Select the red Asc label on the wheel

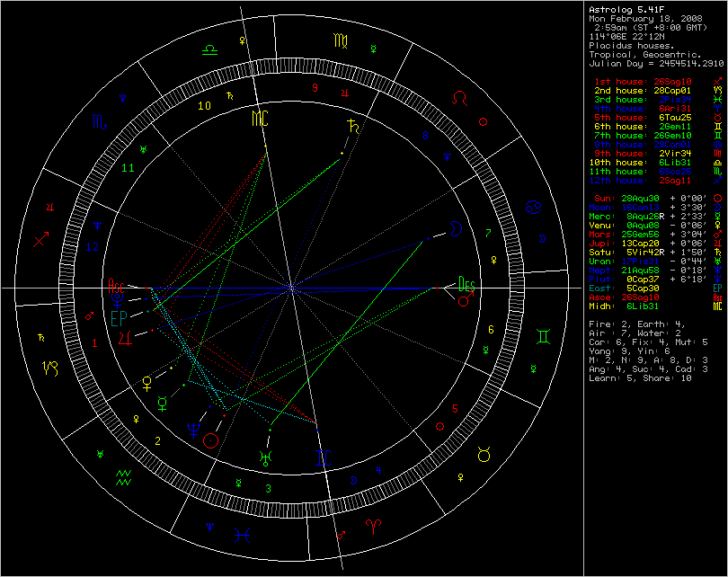(x=116, y=285)
